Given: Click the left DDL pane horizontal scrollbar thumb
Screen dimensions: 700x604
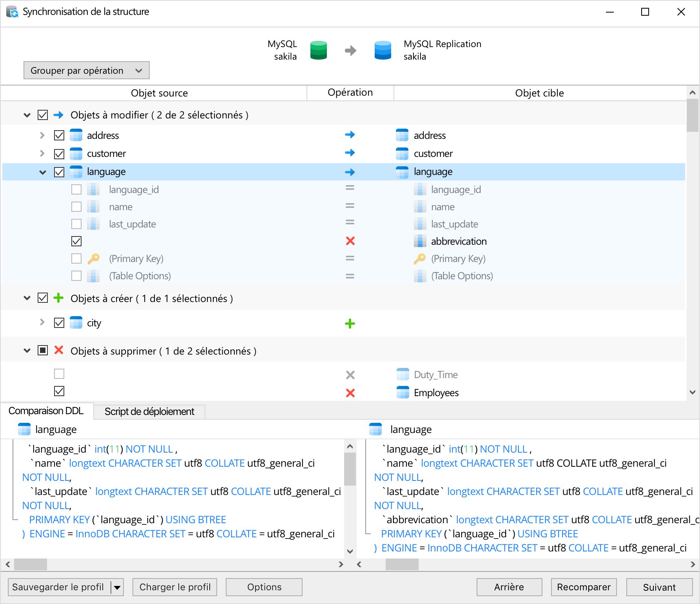Looking at the screenshot, I should (31, 564).
